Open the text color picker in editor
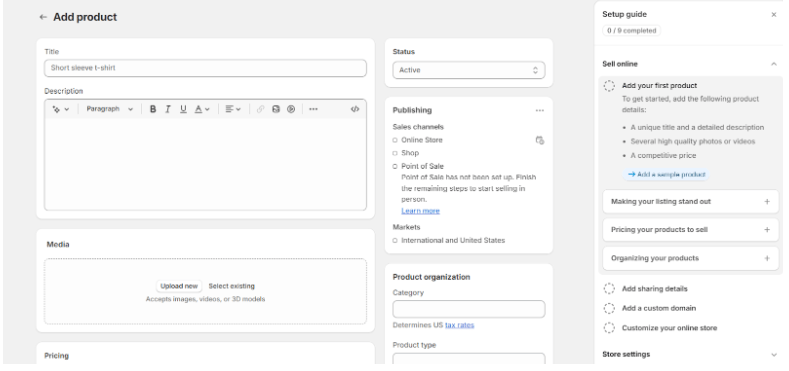 (x=202, y=109)
